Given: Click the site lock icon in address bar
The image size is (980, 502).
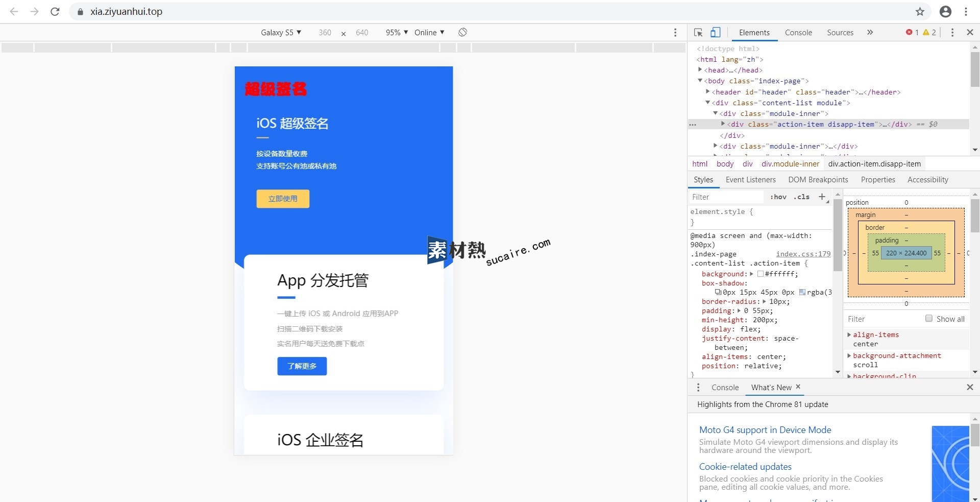Looking at the screenshot, I should tap(80, 11).
